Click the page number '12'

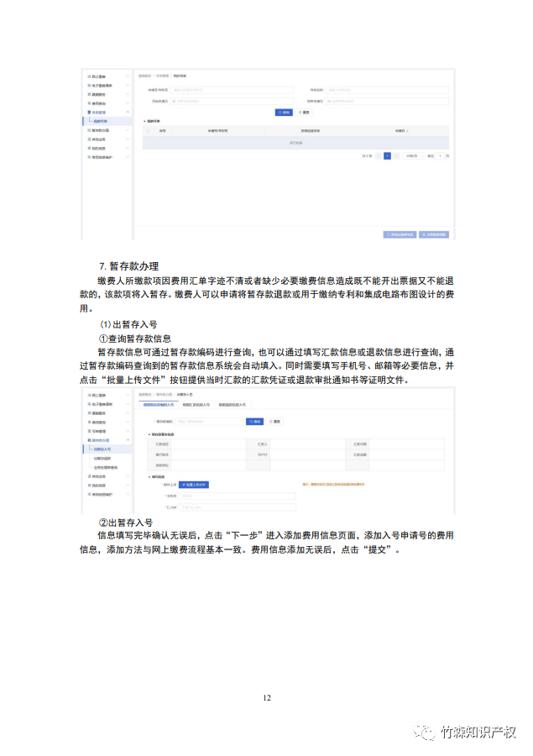pos(267,698)
